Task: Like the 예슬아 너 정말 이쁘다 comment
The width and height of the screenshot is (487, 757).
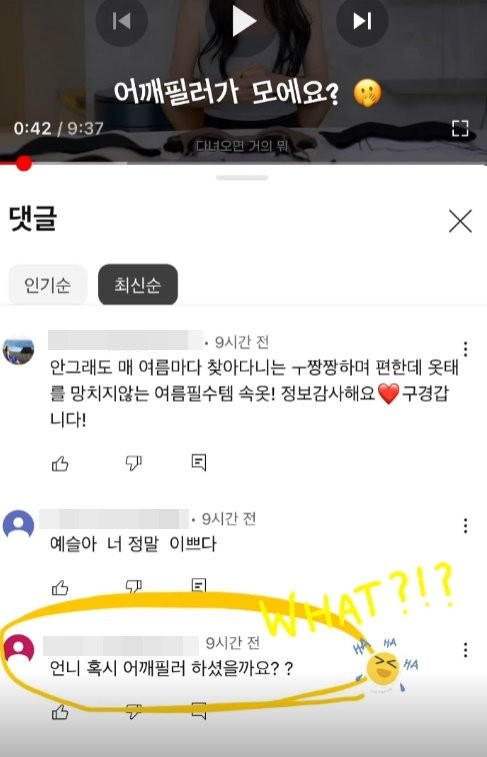Action: point(60,588)
